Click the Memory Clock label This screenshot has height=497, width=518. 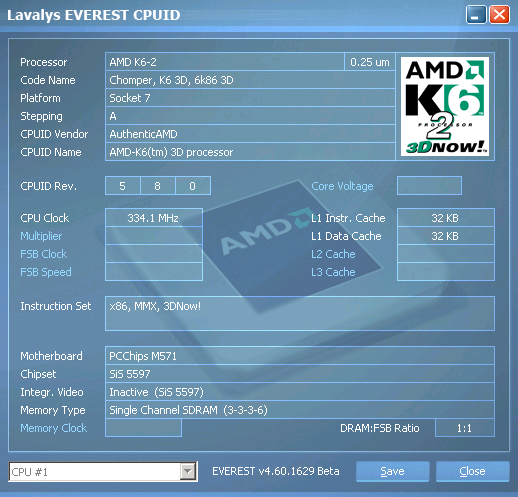[53, 428]
